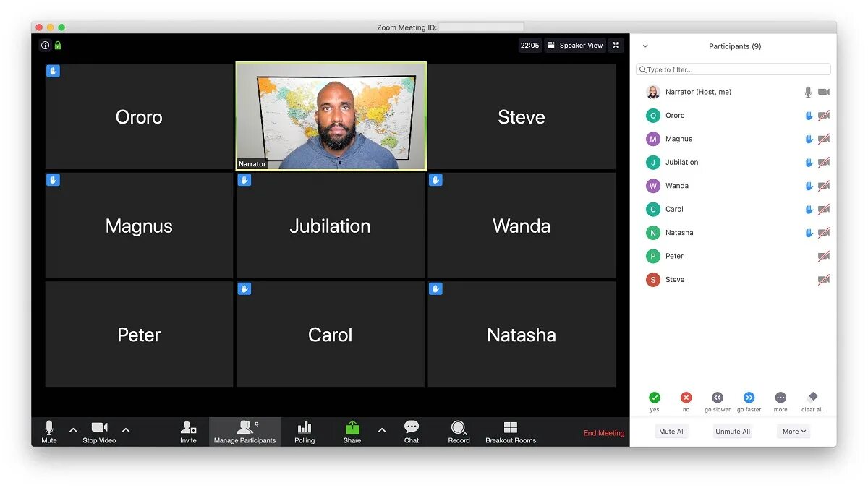
Task: Lower Ororo's raised hand in list
Action: coord(809,116)
